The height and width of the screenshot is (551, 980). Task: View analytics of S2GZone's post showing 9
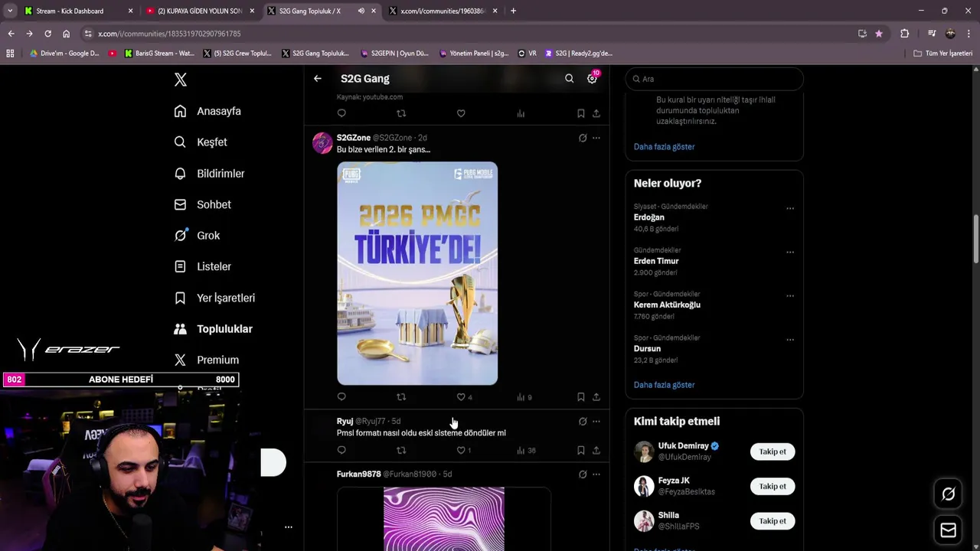coord(524,397)
